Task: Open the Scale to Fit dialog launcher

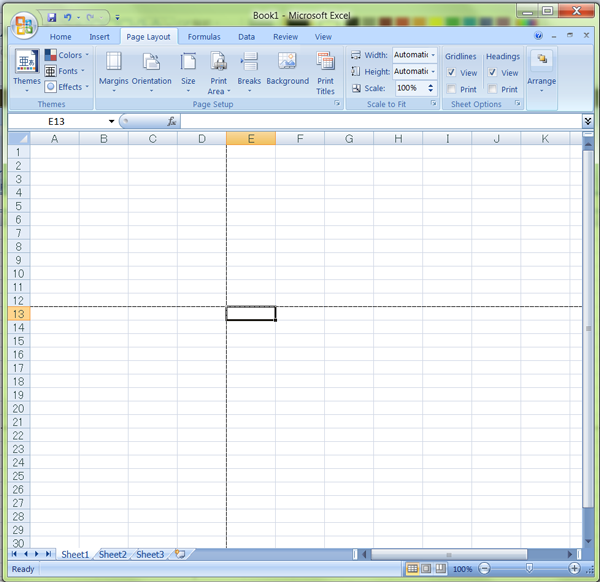Action: pyautogui.click(x=434, y=103)
